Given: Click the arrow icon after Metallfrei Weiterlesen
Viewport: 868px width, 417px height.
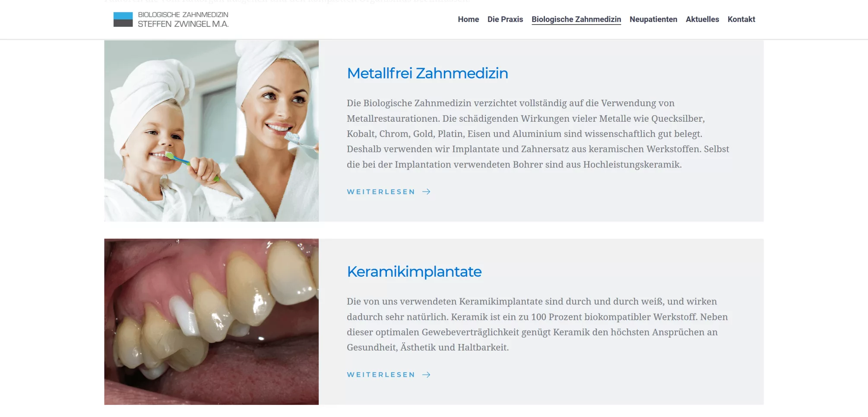Looking at the screenshot, I should (426, 192).
